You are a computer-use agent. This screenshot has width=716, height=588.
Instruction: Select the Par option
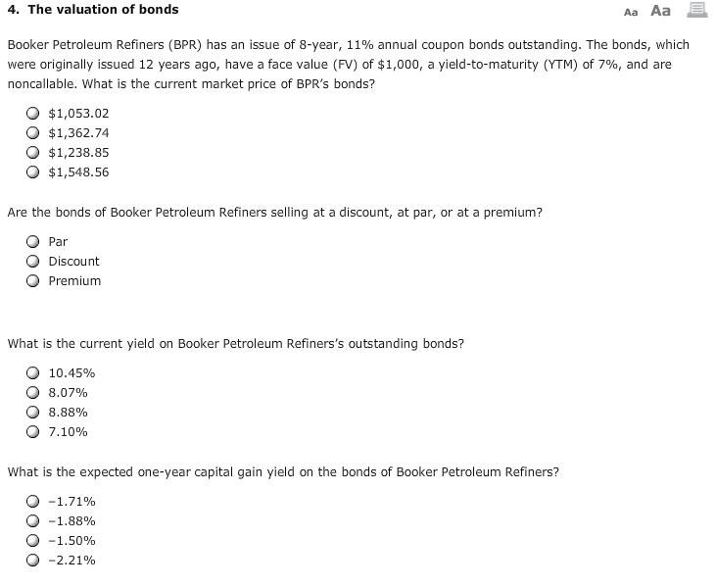click(x=32, y=241)
